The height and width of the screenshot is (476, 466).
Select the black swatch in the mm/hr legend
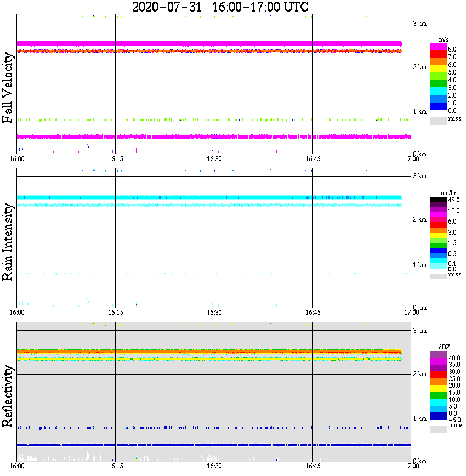(438, 200)
